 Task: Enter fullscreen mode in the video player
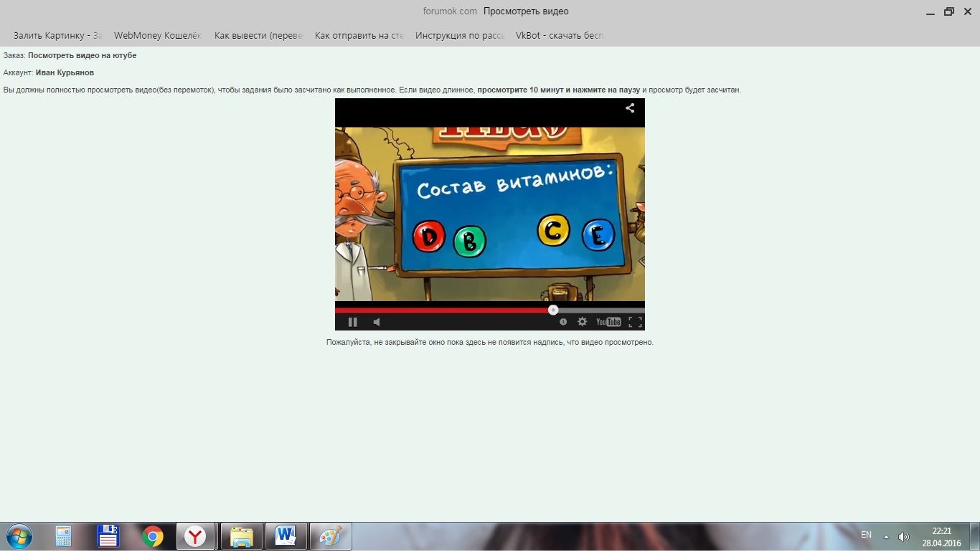(x=635, y=322)
